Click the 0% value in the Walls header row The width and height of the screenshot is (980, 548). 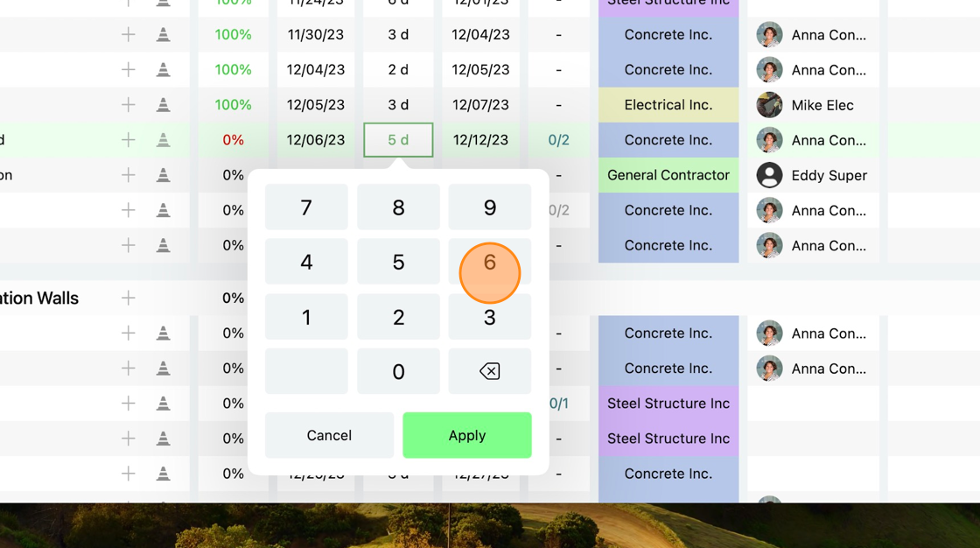[233, 298]
